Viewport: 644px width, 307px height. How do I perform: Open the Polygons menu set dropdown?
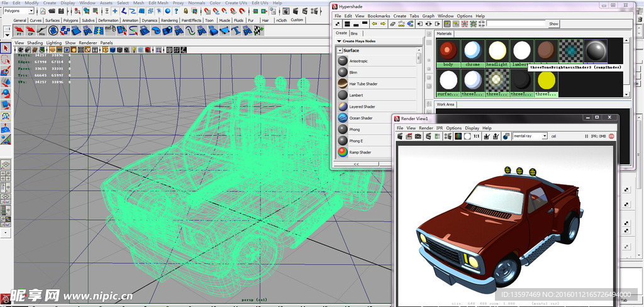click(31, 11)
